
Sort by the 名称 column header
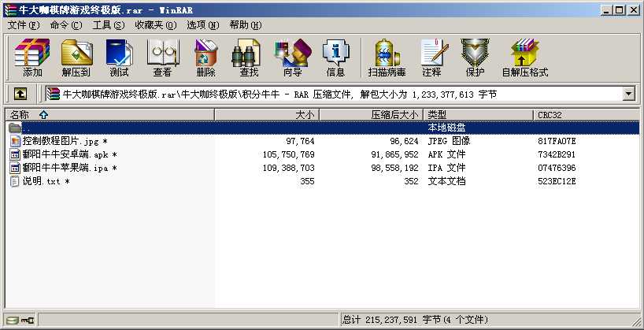click(110, 115)
